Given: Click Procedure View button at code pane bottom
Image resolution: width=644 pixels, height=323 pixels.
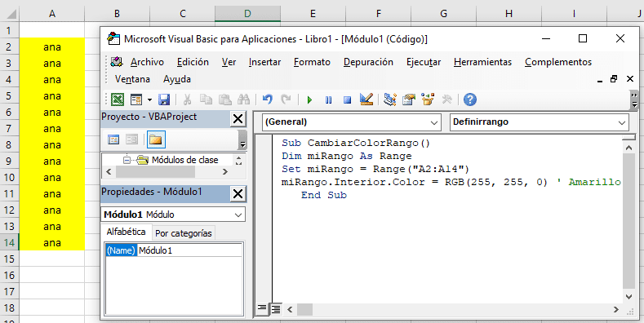Looking at the screenshot, I should pyautogui.click(x=261, y=309).
